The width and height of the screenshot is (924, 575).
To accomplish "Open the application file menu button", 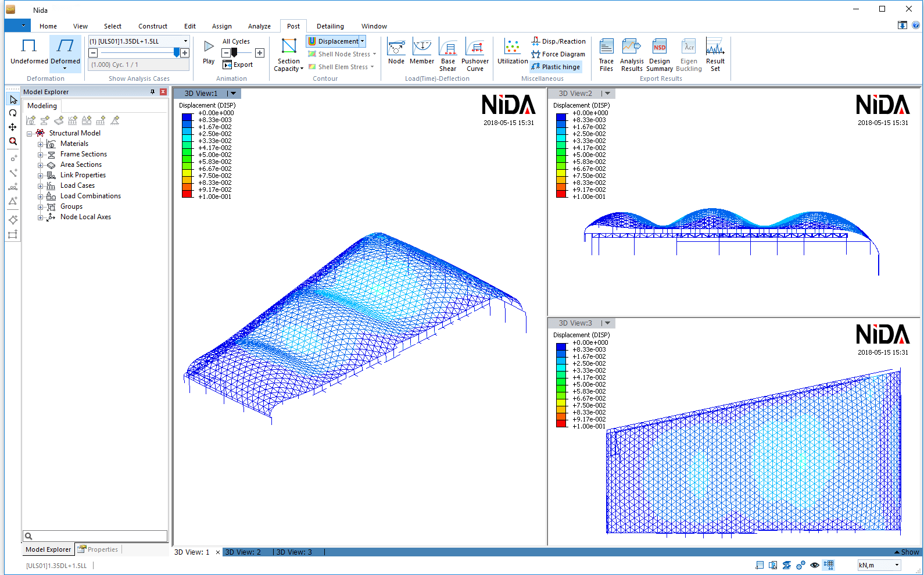I will coord(17,26).
